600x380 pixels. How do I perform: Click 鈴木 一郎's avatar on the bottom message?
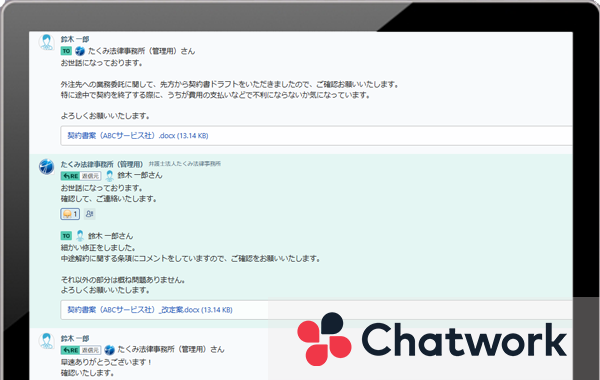tap(47, 341)
